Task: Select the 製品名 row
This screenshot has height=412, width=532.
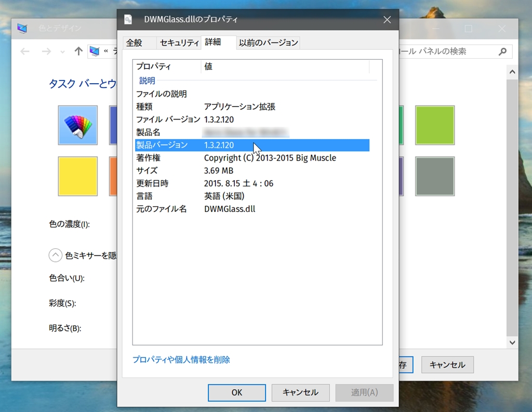Action: coord(252,132)
